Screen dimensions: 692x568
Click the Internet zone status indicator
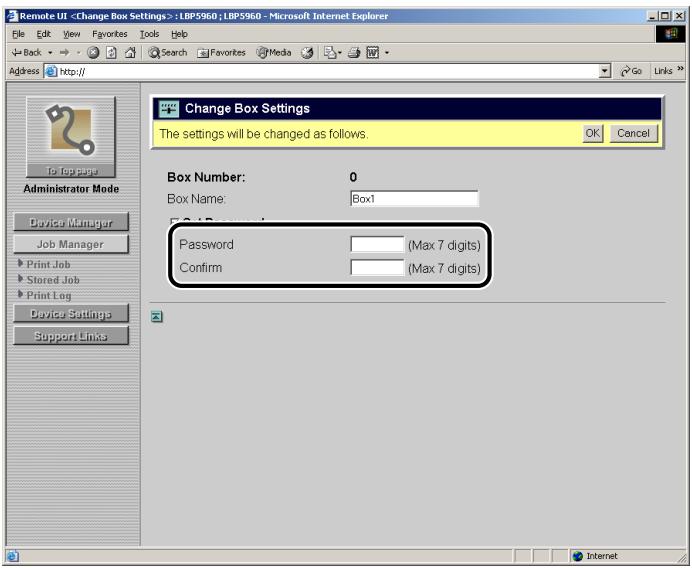click(x=596, y=556)
